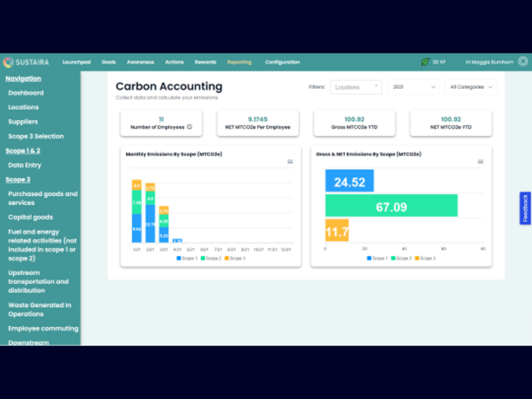Image resolution: width=532 pixels, height=399 pixels.
Task: Click the Hi Maggie Burnham greeting
Action: pos(489,62)
